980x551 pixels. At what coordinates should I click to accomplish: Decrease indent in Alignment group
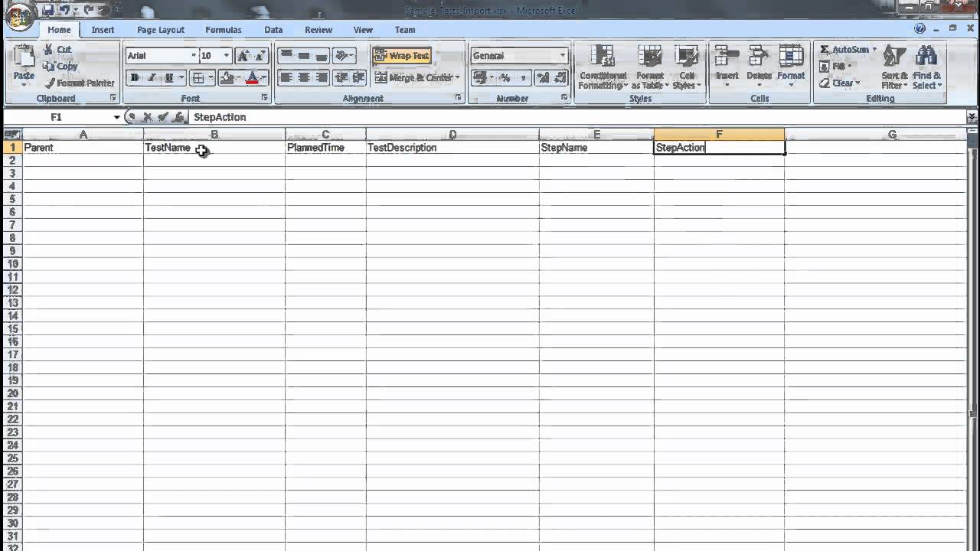pyautogui.click(x=341, y=77)
